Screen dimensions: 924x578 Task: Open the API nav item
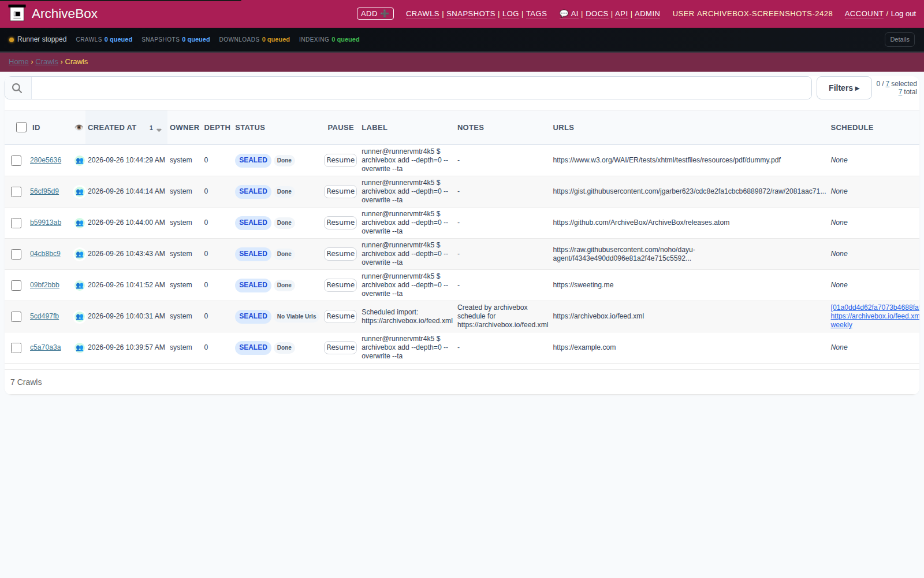[621, 13]
